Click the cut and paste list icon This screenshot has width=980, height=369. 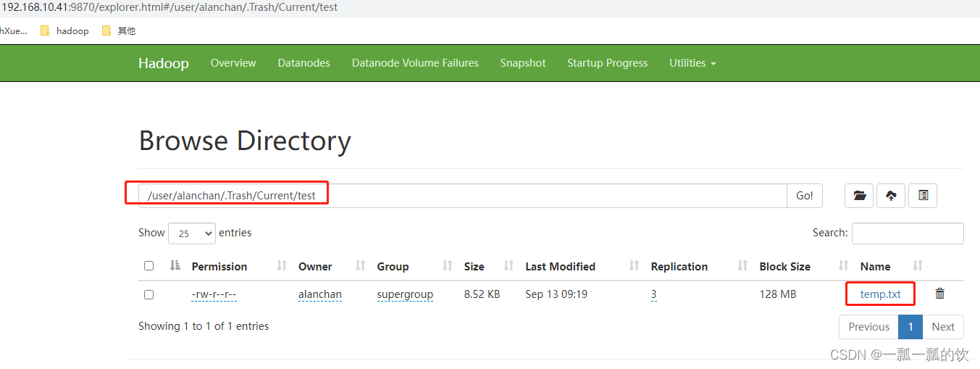coord(923,196)
